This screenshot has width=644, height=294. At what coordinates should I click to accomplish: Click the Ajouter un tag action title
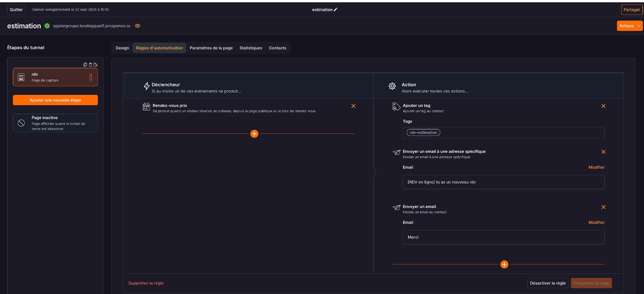tap(416, 106)
